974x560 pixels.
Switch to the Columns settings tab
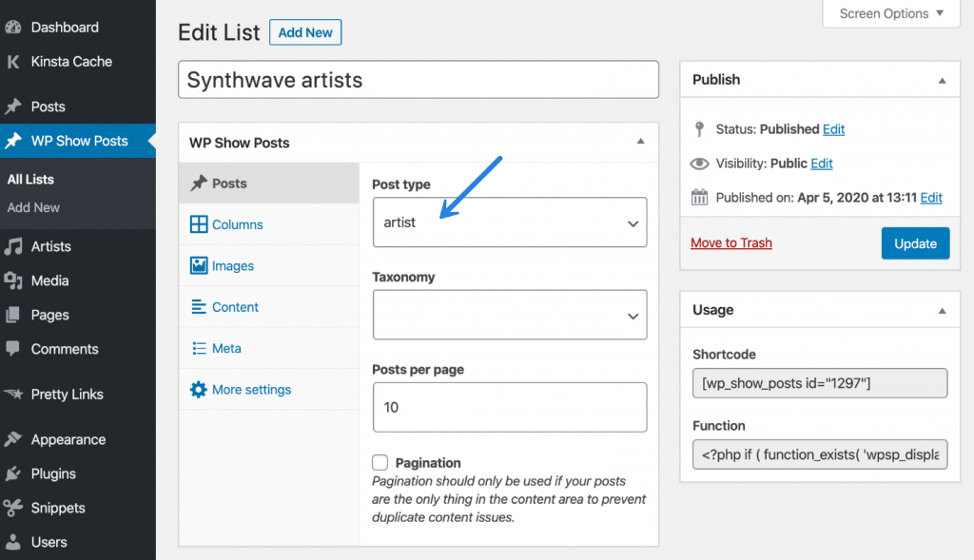click(x=269, y=224)
